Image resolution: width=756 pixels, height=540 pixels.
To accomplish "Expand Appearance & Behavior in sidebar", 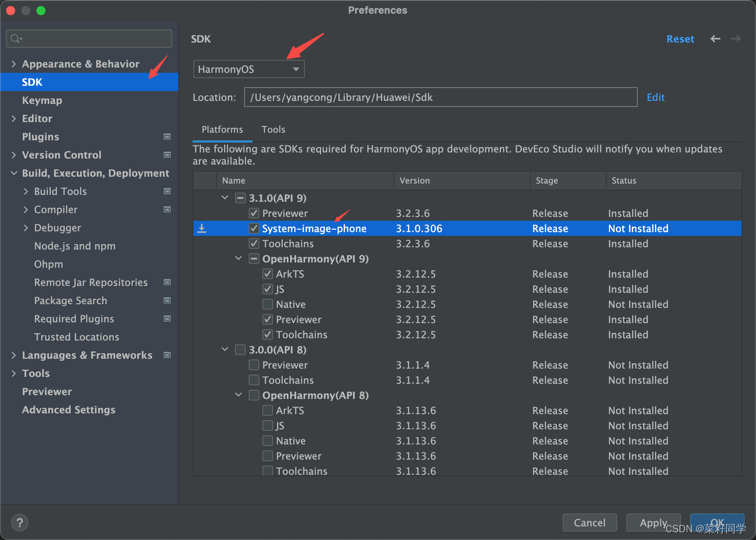I will [x=14, y=64].
